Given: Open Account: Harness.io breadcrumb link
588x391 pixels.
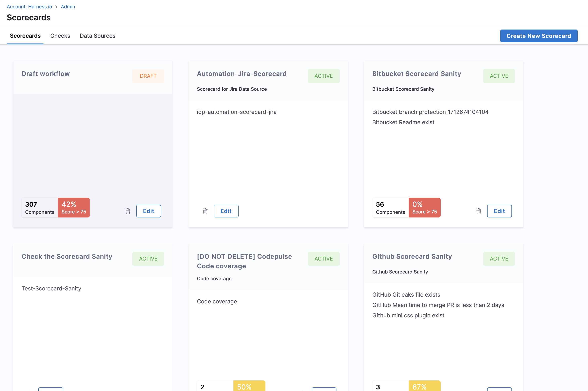Looking at the screenshot, I should pos(29,7).
